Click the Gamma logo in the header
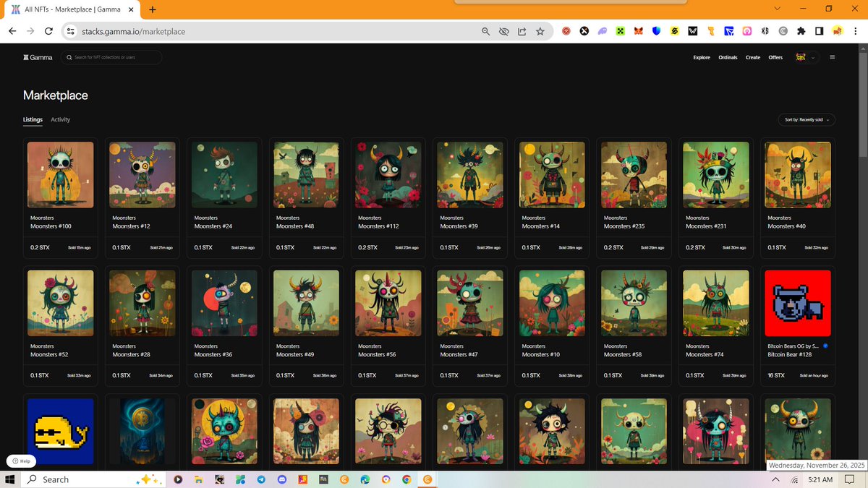The width and height of the screenshot is (868, 488). (x=38, y=57)
